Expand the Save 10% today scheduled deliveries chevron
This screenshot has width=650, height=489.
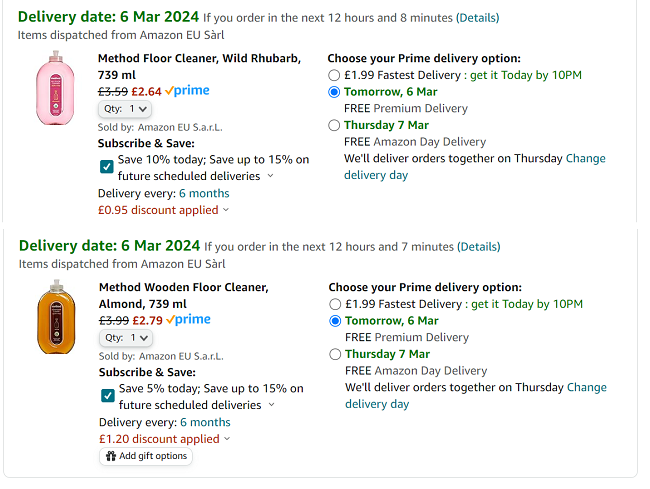[x=270, y=176]
